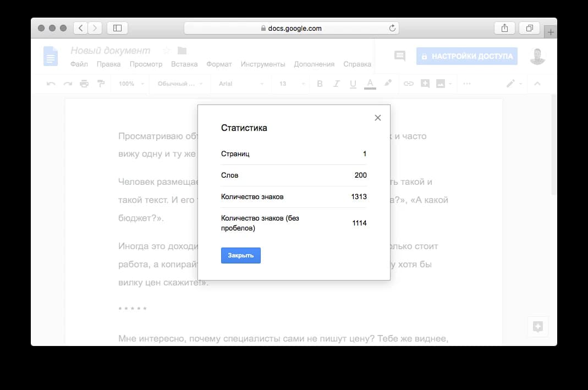Toggle bold formatting
588x390 pixels.
coord(320,84)
